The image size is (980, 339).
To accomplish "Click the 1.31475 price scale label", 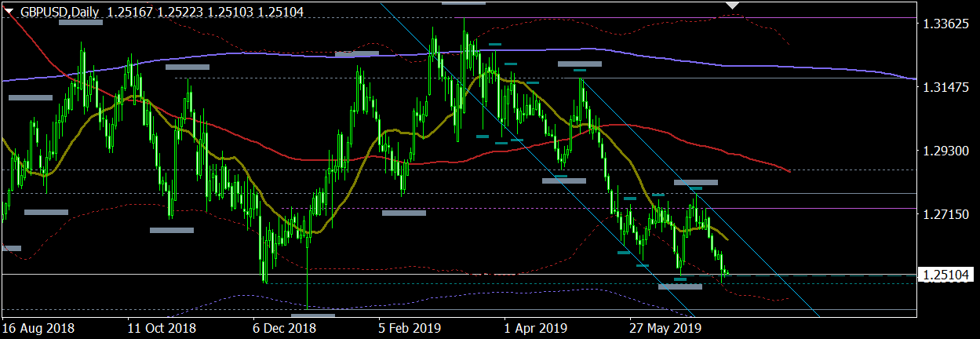I will click(x=945, y=87).
